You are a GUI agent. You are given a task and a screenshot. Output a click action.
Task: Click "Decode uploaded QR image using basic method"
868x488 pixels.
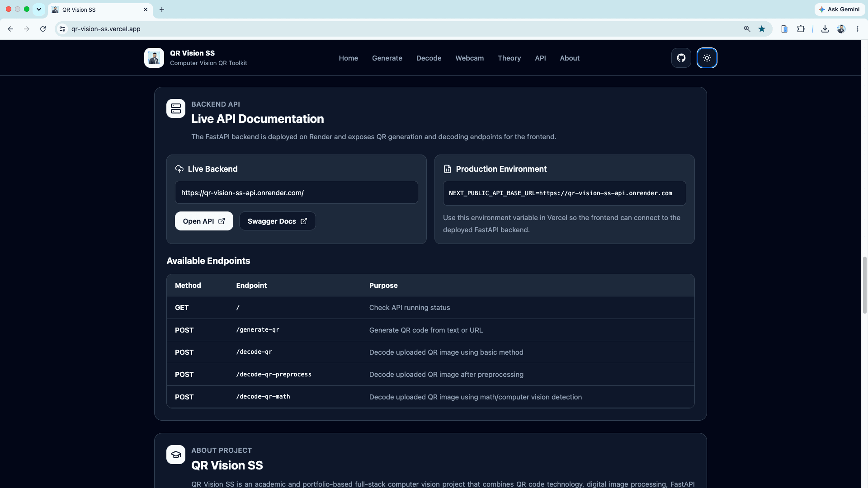click(x=446, y=352)
